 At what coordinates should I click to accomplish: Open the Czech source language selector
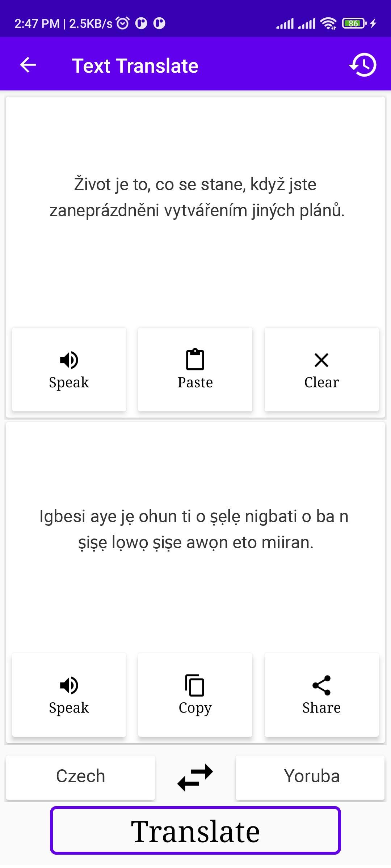coord(80,776)
